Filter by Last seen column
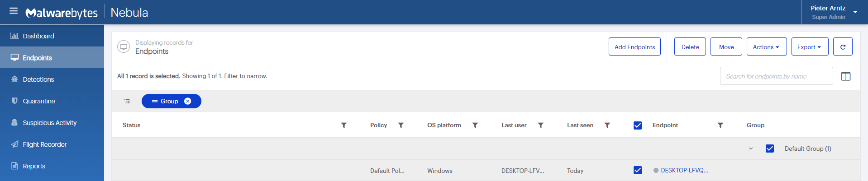This screenshot has width=868, height=181. [x=607, y=125]
